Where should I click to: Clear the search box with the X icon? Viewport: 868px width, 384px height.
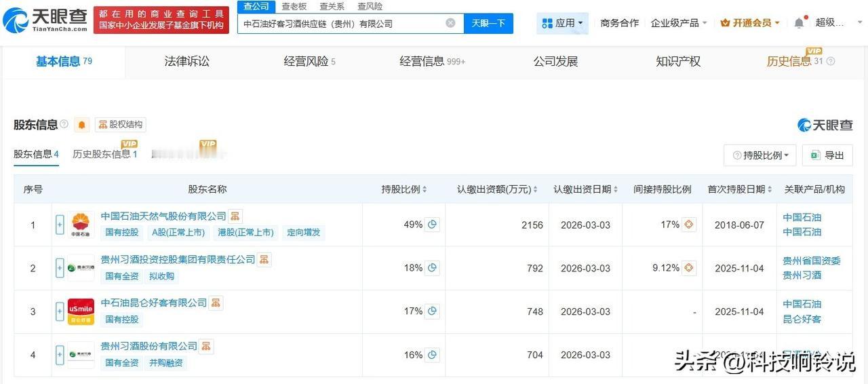click(x=450, y=23)
